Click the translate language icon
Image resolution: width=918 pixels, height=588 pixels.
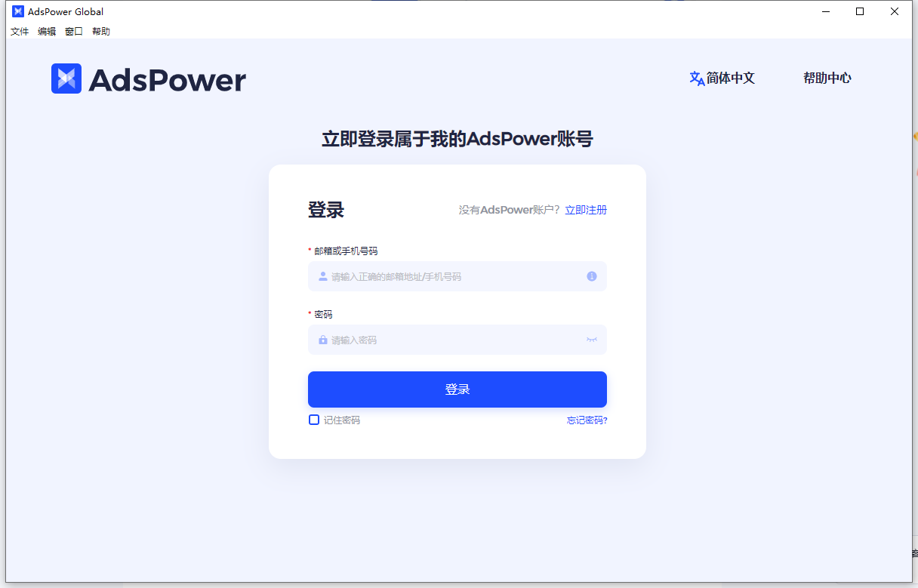pyautogui.click(x=697, y=79)
